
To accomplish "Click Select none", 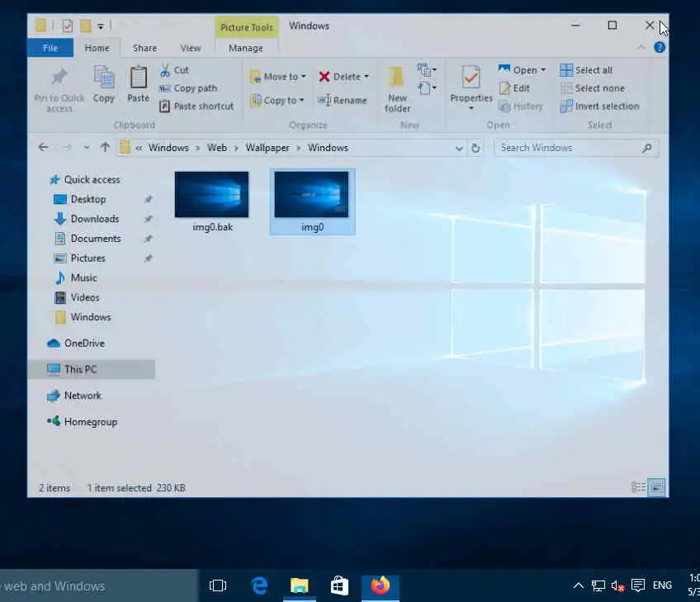I will click(593, 88).
